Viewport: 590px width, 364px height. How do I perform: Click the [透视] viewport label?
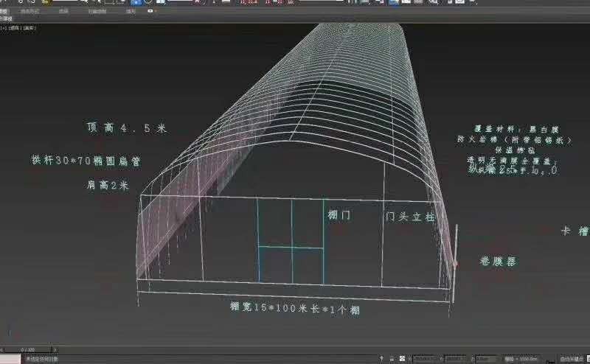click(x=13, y=28)
